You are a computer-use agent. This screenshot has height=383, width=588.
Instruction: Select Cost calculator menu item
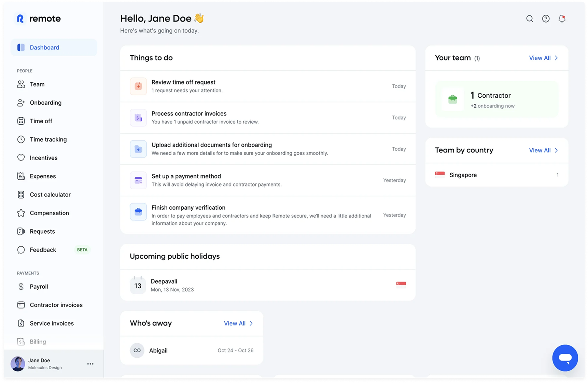coord(50,194)
